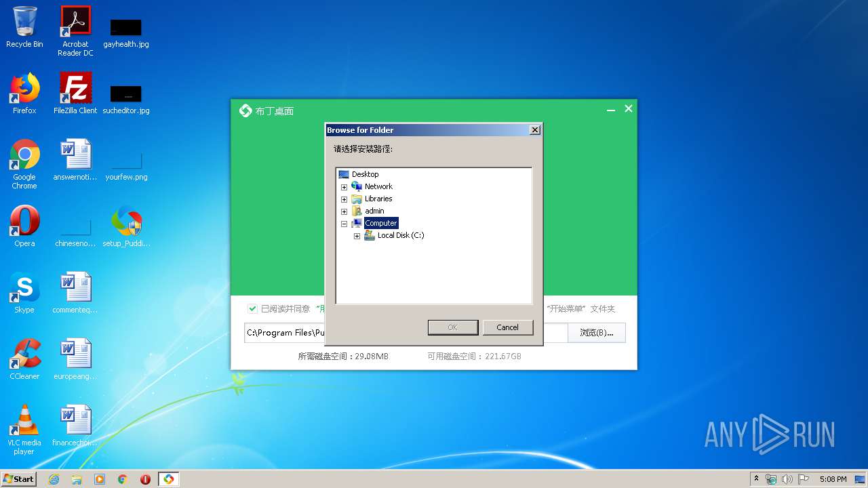Open Internet Explorer from the taskbar
This screenshot has width=868, height=488.
[x=54, y=479]
